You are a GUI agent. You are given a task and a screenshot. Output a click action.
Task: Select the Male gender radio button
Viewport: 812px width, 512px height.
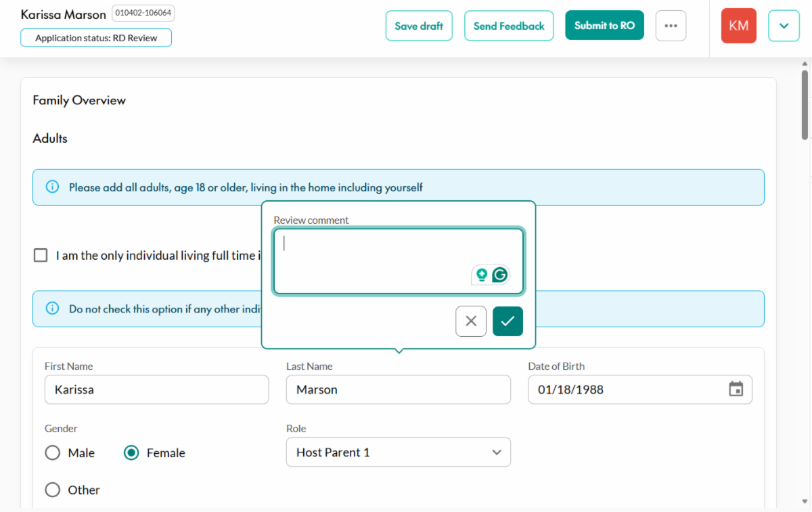pyautogui.click(x=53, y=452)
